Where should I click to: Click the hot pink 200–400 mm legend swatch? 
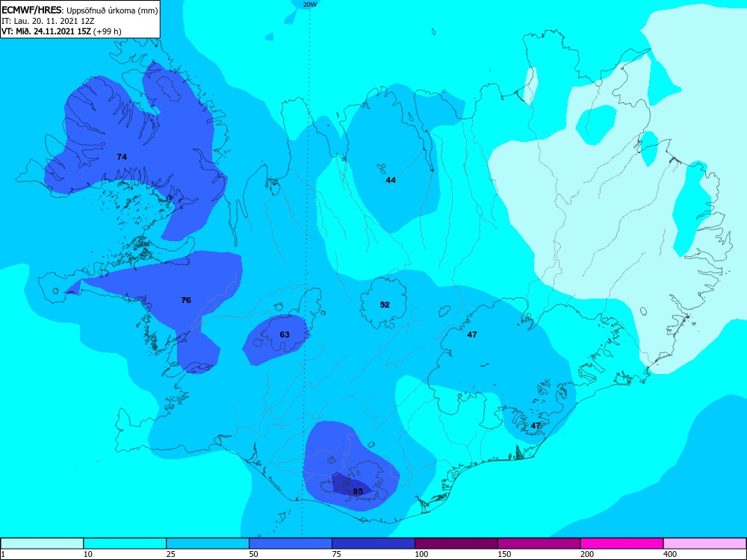pos(622,544)
